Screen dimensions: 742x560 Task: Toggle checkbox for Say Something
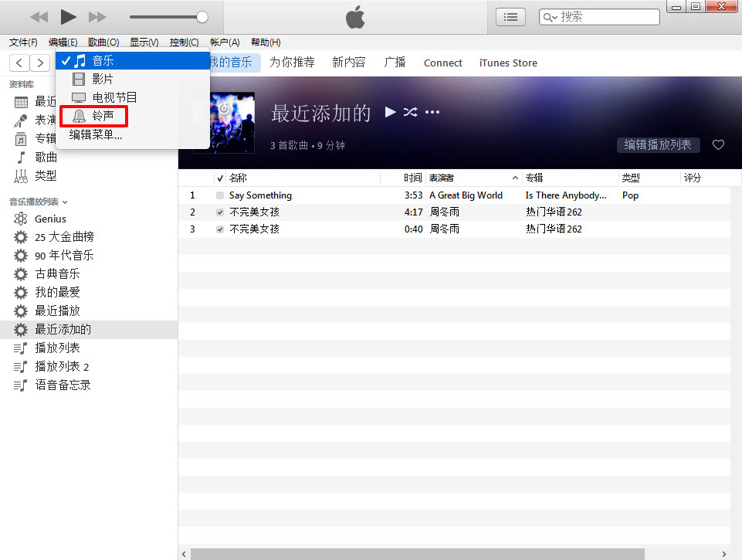coord(220,195)
